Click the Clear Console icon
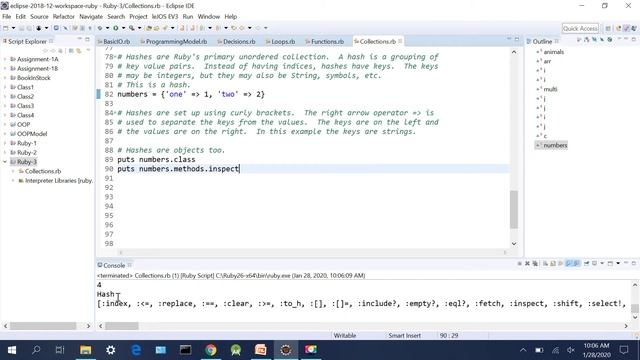640x360 pixels. pyautogui.click(x=545, y=264)
